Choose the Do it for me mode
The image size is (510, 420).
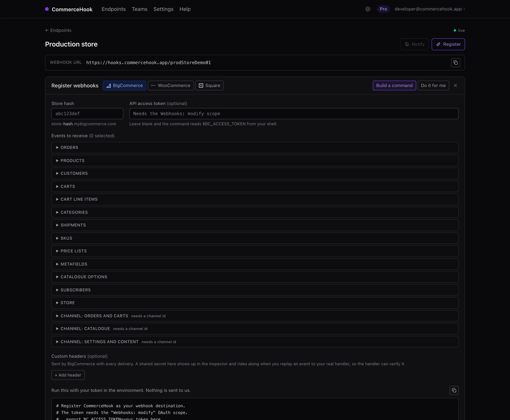click(x=433, y=85)
